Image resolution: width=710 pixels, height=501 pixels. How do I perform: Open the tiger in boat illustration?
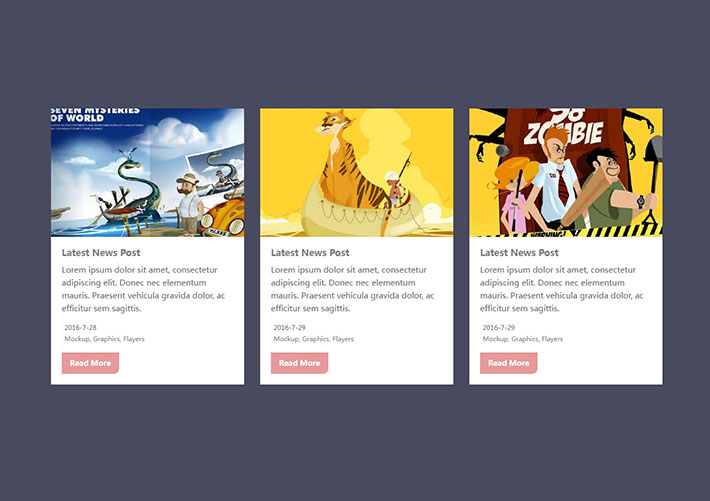coord(356,172)
